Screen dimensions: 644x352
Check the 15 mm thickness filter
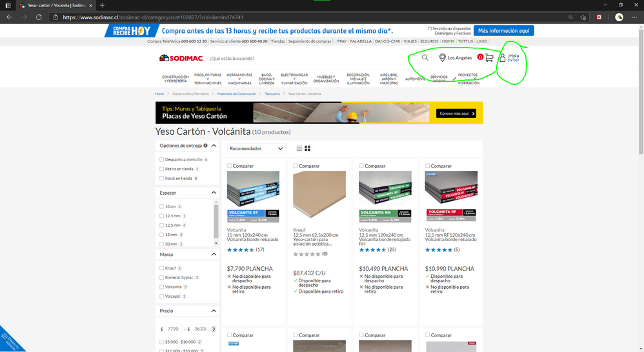pyautogui.click(x=161, y=235)
